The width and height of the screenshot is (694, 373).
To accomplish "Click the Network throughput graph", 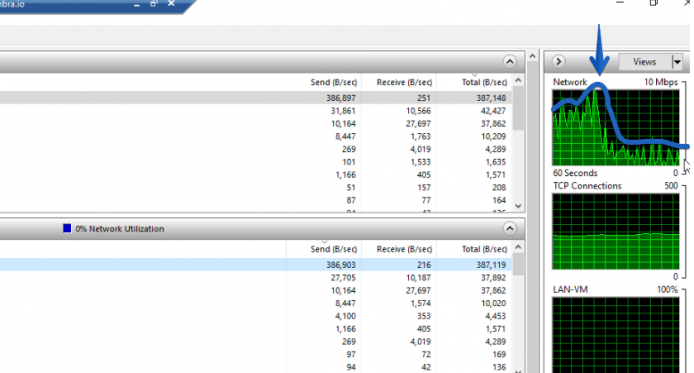I will tap(615, 127).
